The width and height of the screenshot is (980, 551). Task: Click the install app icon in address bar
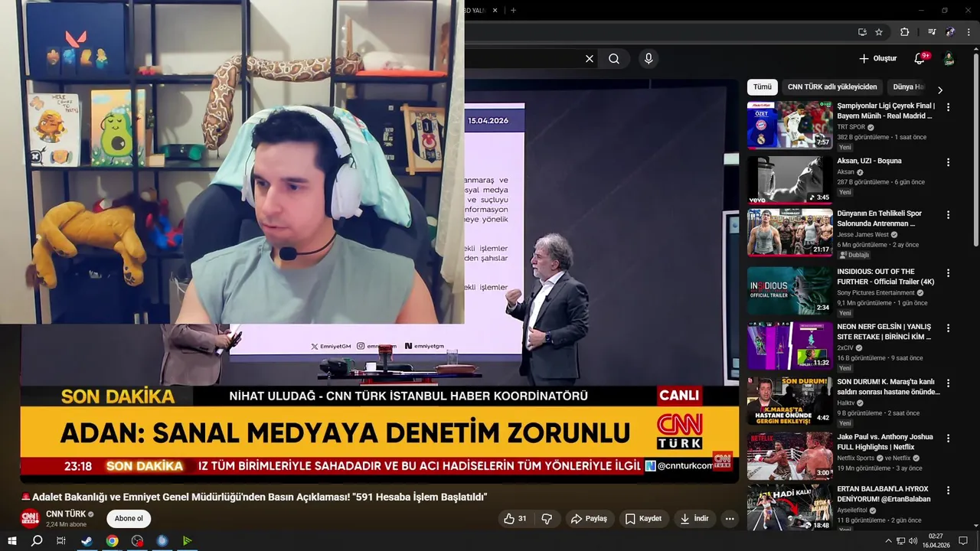(x=862, y=32)
